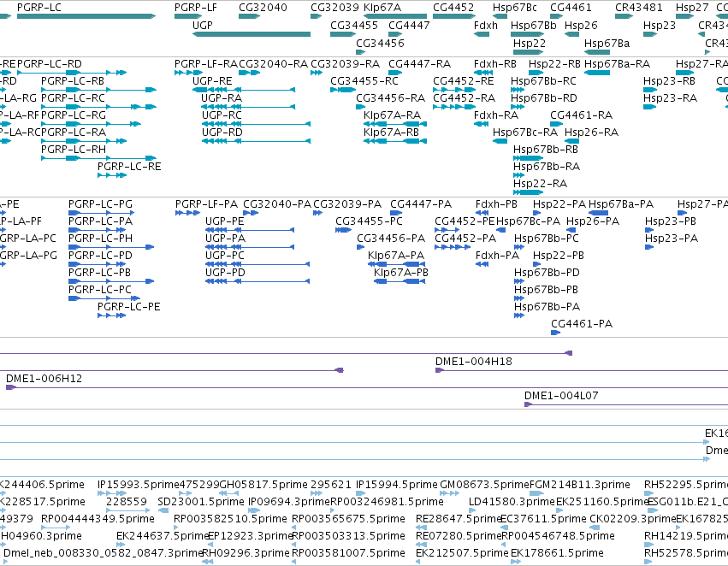
Task: Select the Klp67A gene label
Action: pyautogui.click(x=382, y=8)
